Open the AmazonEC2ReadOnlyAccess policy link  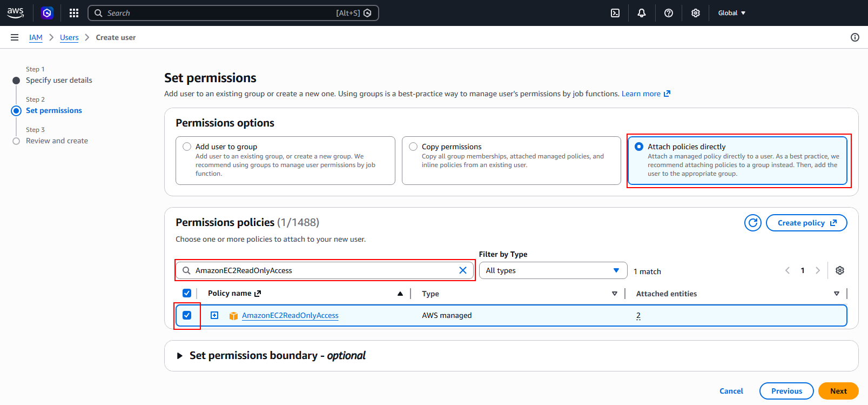tap(290, 315)
